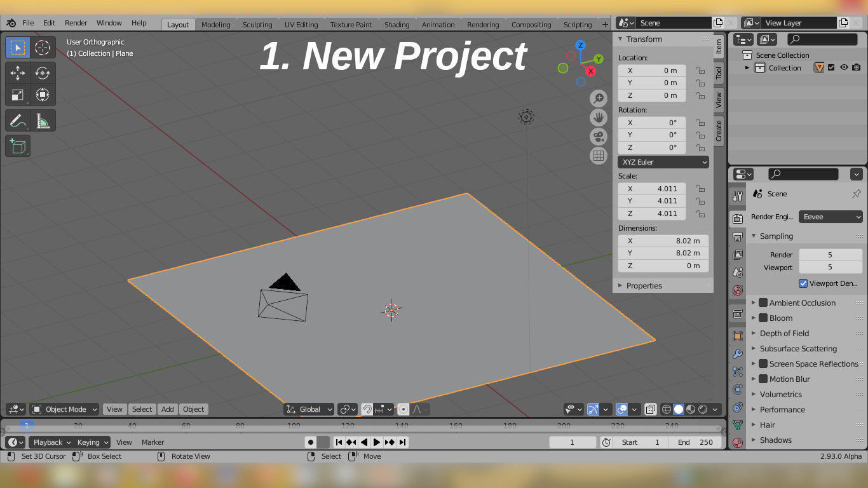Select the Rotate tool
The width and height of the screenshot is (868, 488).
tap(43, 73)
